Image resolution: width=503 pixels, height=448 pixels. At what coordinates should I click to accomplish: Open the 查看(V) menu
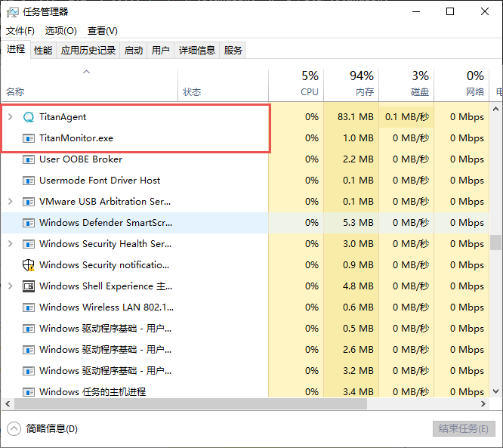point(102,31)
